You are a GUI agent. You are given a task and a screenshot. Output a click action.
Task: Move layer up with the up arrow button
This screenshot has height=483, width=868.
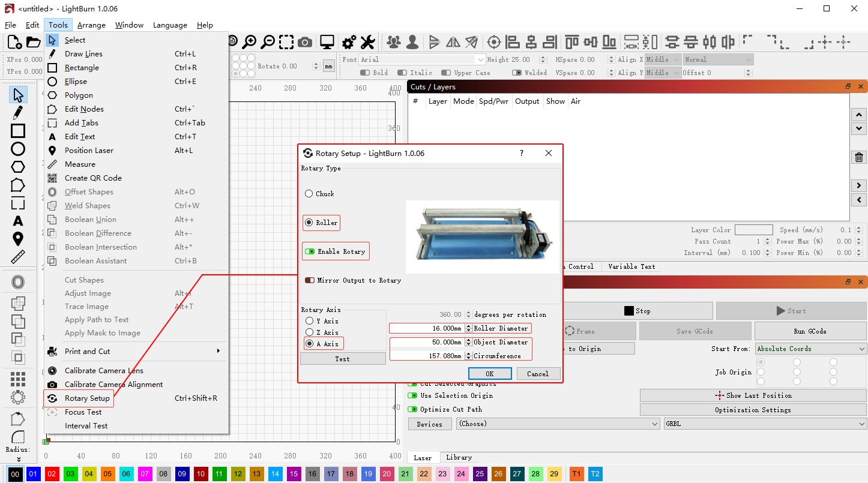(x=859, y=115)
